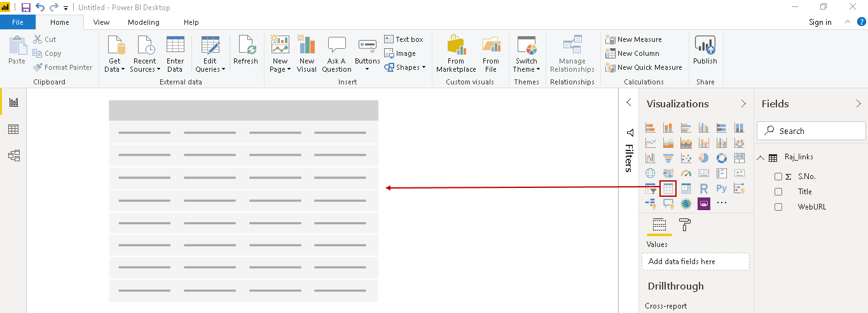Viewport: 868px width, 313px height.
Task: Open the Format paint roller tab
Action: tap(685, 225)
